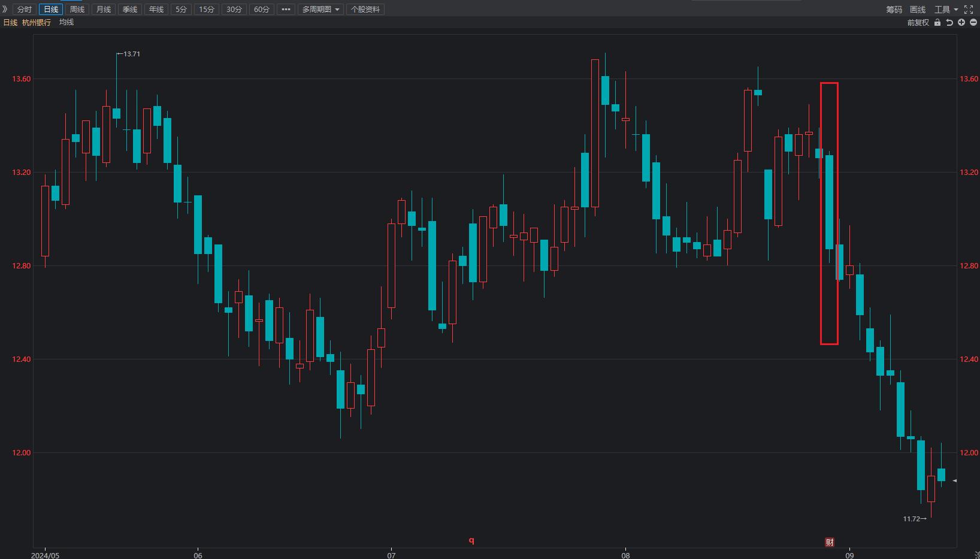This screenshot has width=980, height=559.
Task: Open the more periods ellipsis button
Action: pyautogui.click(x=286, y=10)
